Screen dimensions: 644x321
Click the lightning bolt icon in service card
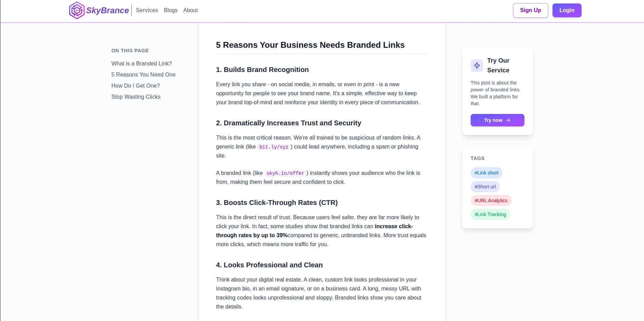click(477, 65)
